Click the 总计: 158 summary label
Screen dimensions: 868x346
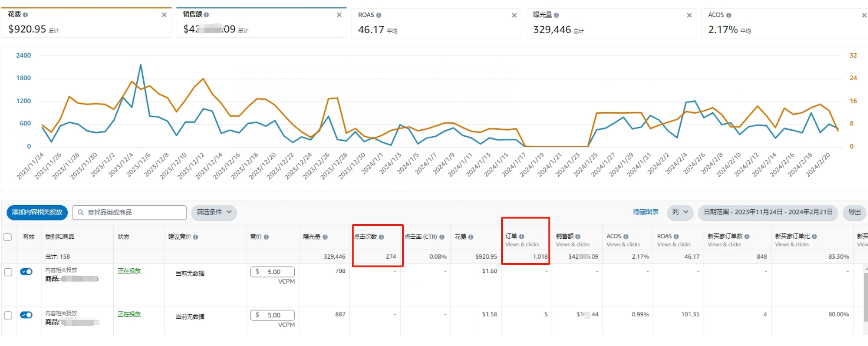[x=58, y=257]
